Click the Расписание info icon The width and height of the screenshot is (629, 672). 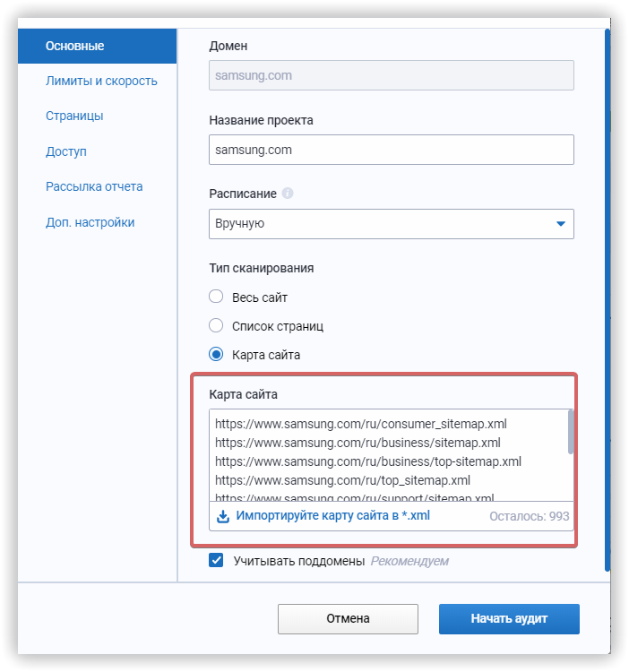pos(288,193)
